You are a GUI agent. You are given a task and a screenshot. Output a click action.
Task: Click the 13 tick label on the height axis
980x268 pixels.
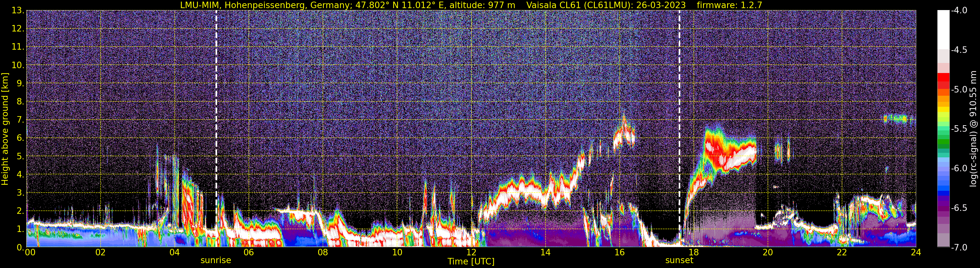click(18, 11)
